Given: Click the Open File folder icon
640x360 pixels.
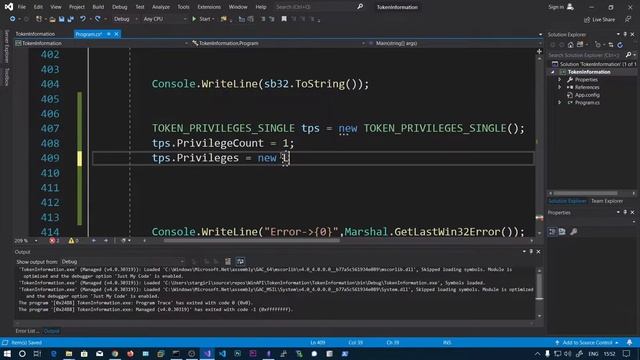Looking at the screenshot, I should tap(52, 19).
